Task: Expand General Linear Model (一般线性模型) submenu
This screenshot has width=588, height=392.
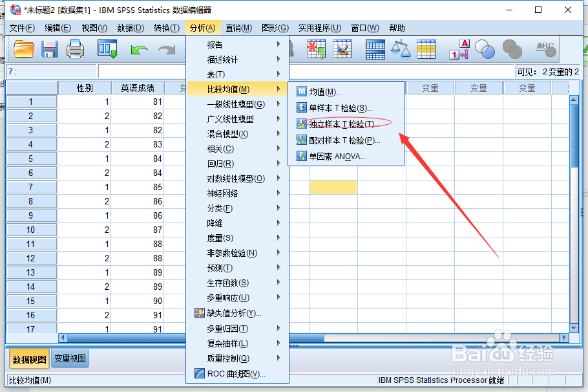Action: tap(237, 104)
